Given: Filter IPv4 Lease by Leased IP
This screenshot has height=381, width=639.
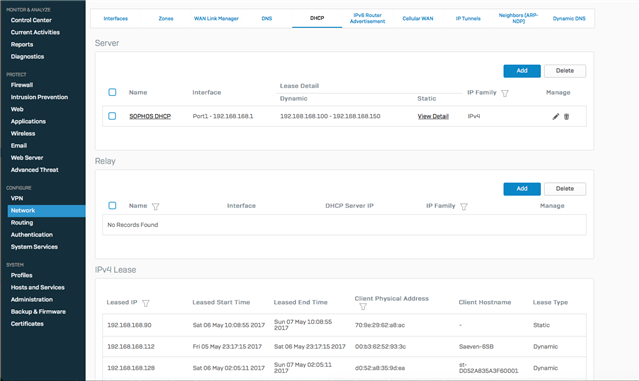Looking at the screenshot, I should (x=145, y=303).
